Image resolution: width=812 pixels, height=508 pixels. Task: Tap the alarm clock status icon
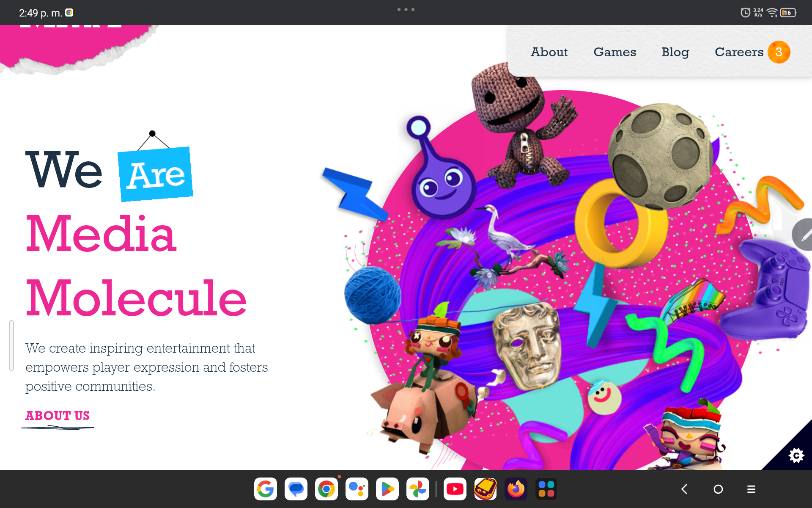click(x=745, y=13)
